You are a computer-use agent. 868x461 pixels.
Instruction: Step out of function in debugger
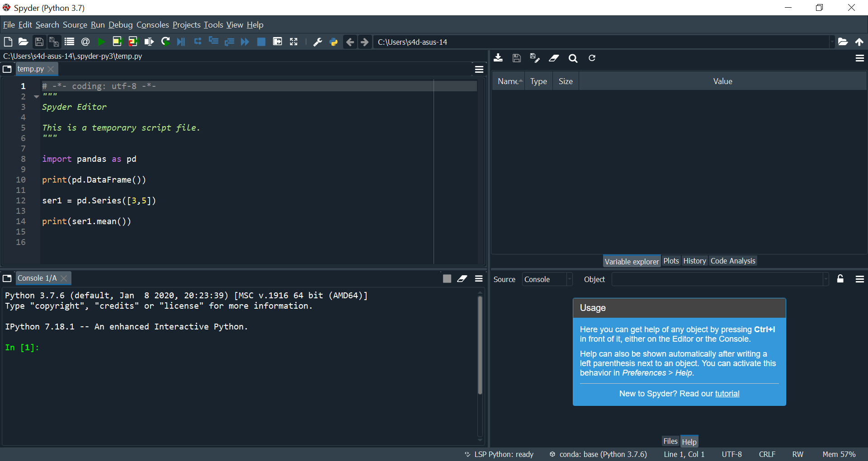(229, 42)
